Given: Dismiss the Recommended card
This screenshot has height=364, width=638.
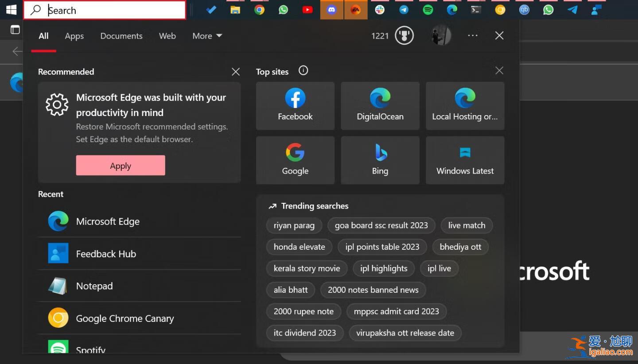Looking at the screenshot, I should click(x=235, y=71).
